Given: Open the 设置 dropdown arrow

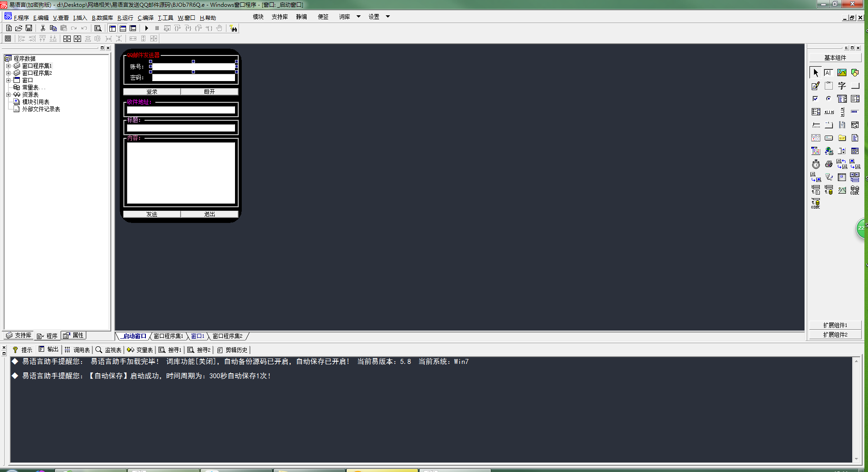Looking at the screenshot, I should tap(388, 17).
